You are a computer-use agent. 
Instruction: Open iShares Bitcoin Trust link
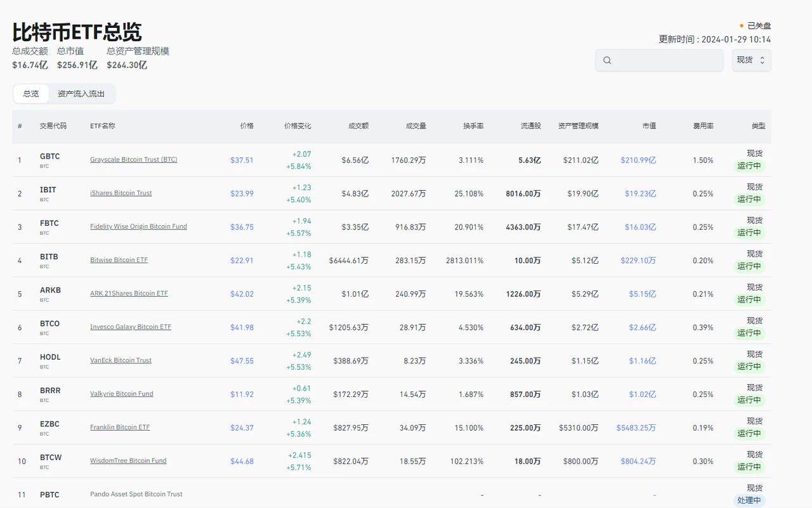(121, 193)
